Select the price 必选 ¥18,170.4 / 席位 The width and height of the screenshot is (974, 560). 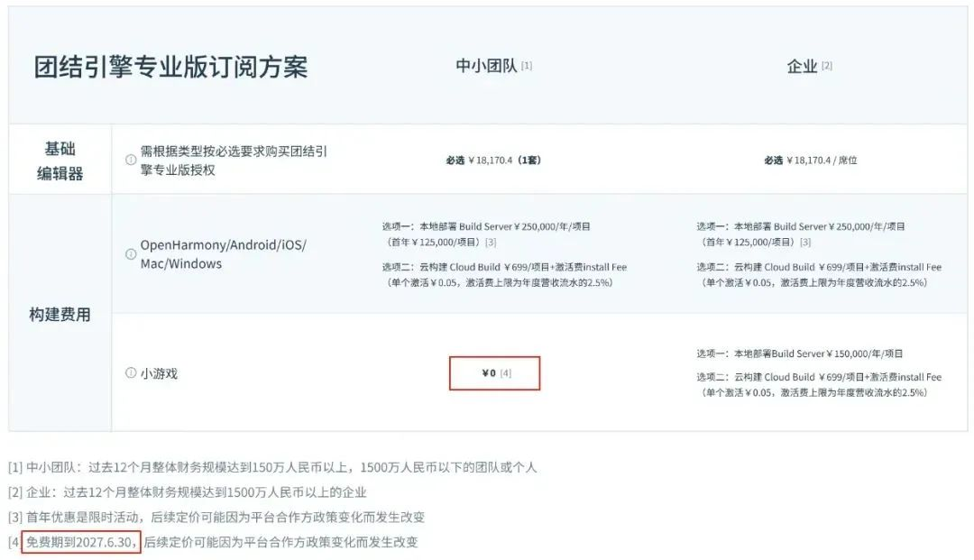(x=811, y=161)
